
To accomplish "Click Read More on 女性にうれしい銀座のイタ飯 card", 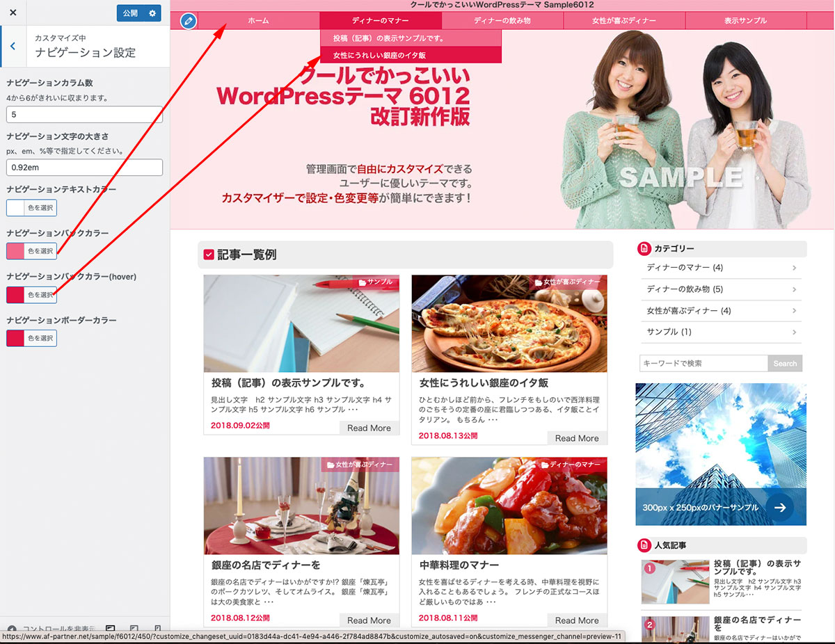I will click(x=577, y=438).
